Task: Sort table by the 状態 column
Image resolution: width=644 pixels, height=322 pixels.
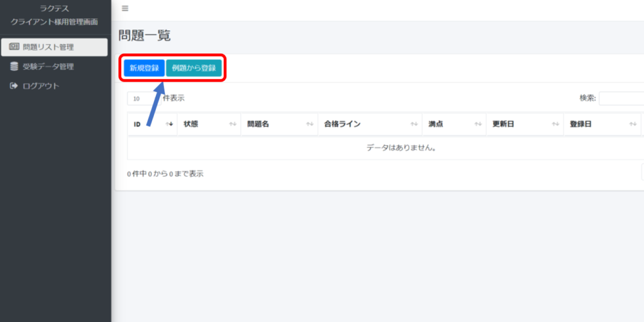Action: click(x=209, y=124)
